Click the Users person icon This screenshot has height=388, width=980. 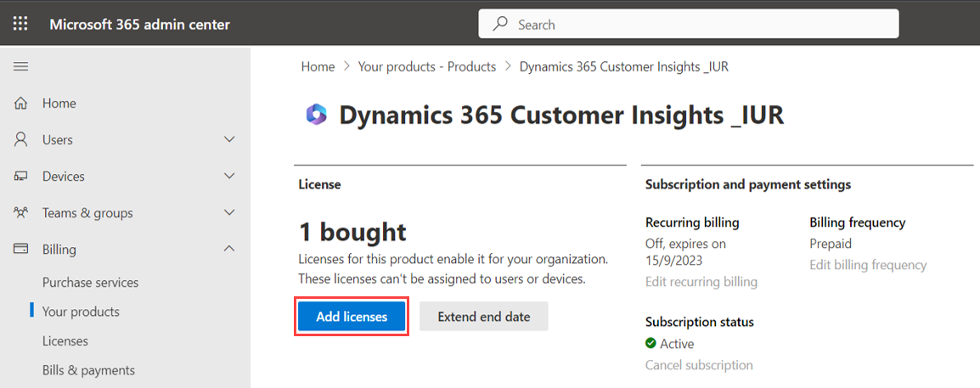click(x=21, y=140)
